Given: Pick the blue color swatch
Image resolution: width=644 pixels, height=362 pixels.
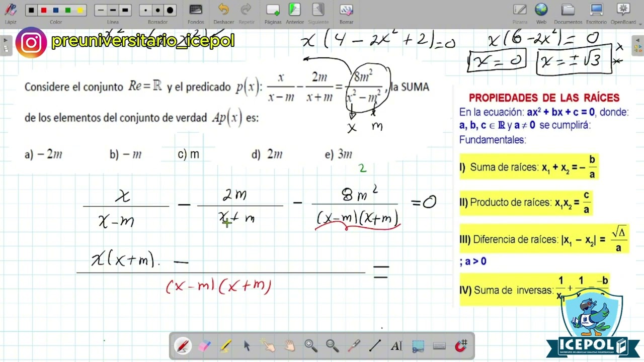Looking at the screenshot, I should (x=56, y=11).
